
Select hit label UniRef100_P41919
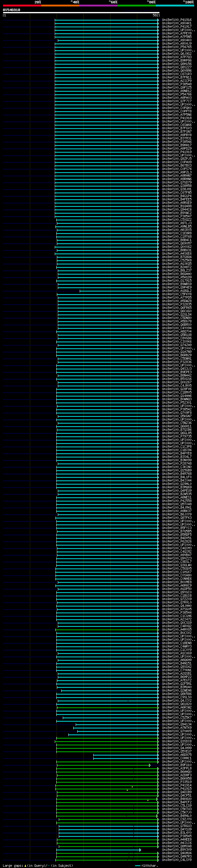177,152
